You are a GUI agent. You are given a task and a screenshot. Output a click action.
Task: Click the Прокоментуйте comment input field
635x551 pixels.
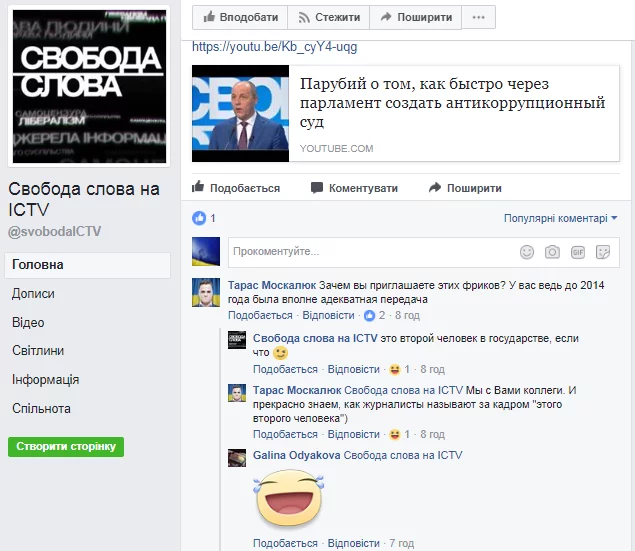[x=424, y=252]
